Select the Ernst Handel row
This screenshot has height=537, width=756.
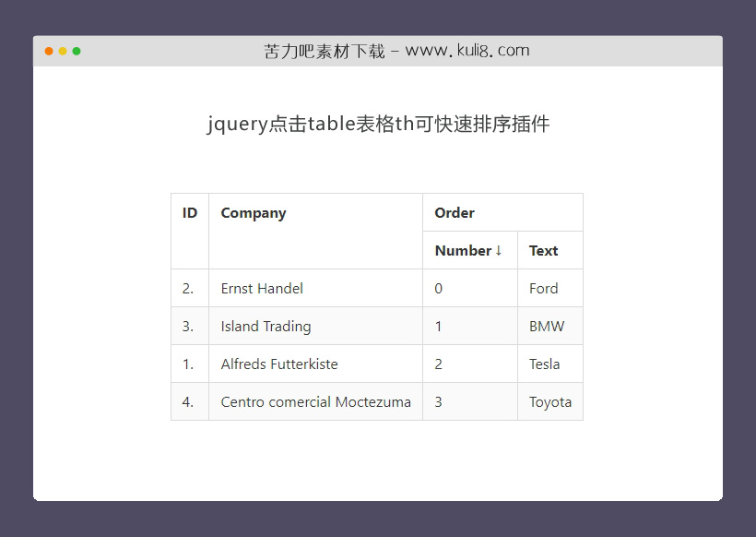[x=261, y=288]
